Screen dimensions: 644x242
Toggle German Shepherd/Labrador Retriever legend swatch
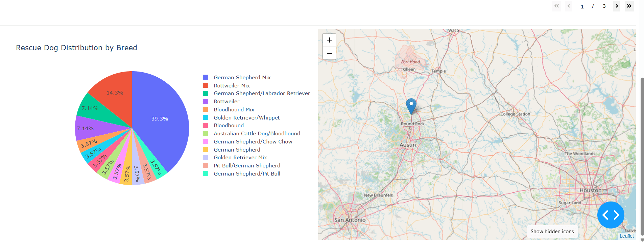coord(205,93)
